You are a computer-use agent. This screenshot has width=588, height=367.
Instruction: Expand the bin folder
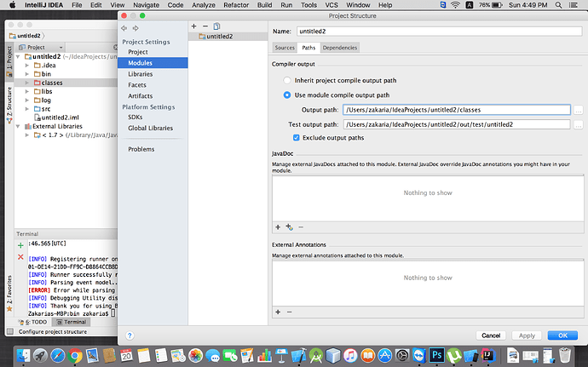coord(27,74)
